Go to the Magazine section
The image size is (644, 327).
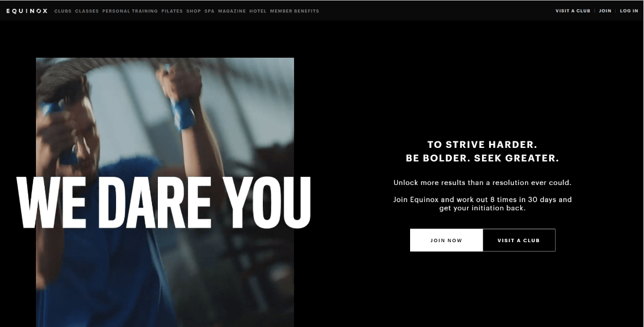[232, 11]
